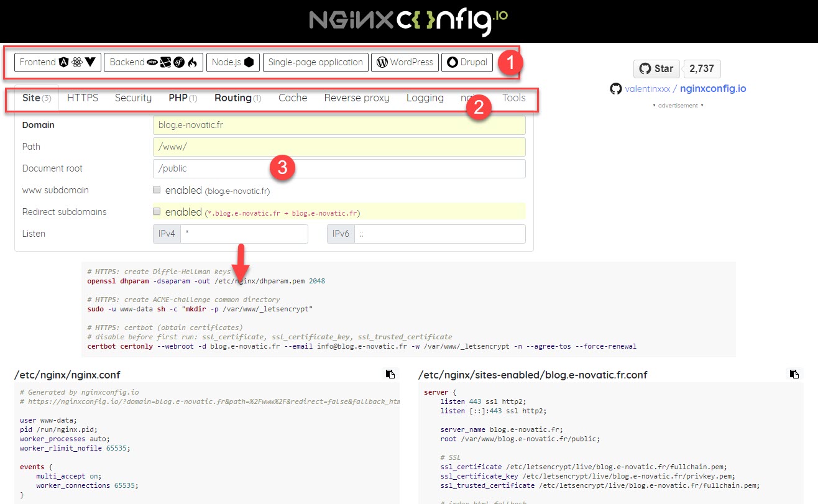The width and height of the screenshot is (818, 504).
Task: Click the 'Listen' label
Action: tap(34, 234)
